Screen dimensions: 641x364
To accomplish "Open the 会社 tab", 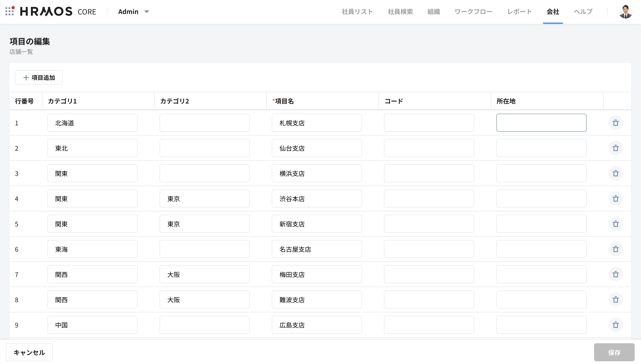I will coord(553,12).
